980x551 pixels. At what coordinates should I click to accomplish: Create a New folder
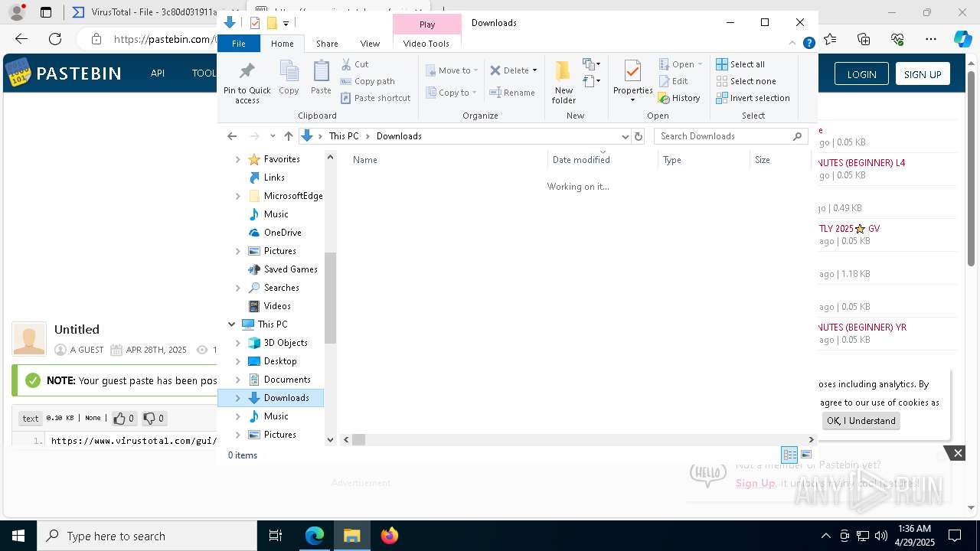click(563, 82)
